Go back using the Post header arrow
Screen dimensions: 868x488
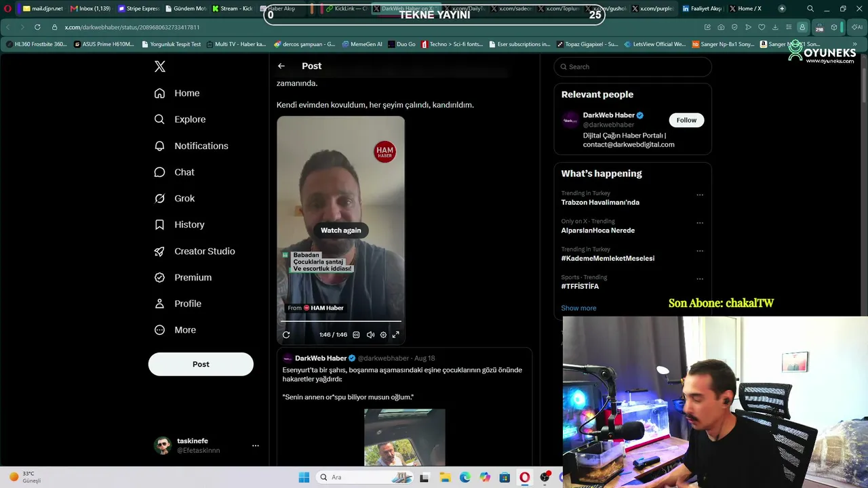[281, 66]
